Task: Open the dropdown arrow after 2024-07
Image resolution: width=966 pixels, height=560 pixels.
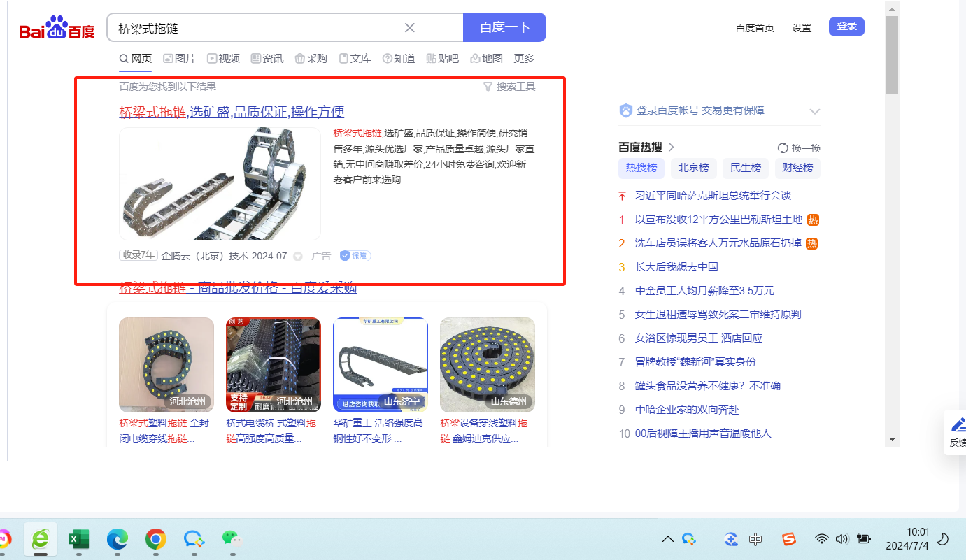Action: 298,257
